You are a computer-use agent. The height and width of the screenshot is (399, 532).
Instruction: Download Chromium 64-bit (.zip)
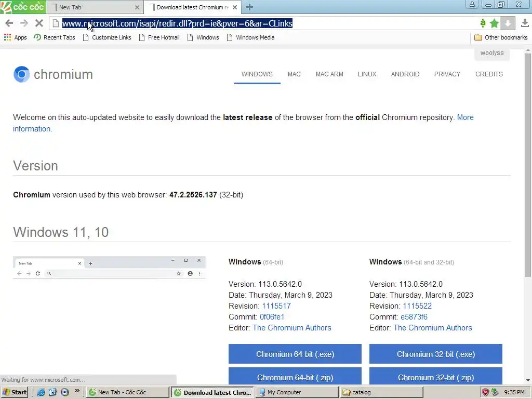295,377
